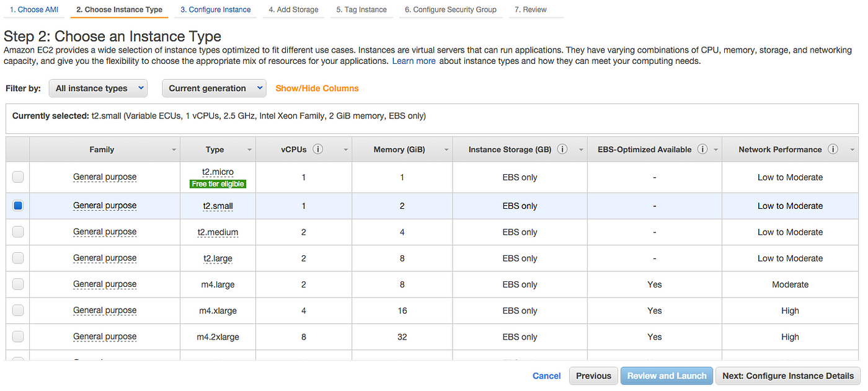The height and width of the screenshot is (391, 868).
Task: Click General purpose in t2.small row
Action: click(105, 205)
